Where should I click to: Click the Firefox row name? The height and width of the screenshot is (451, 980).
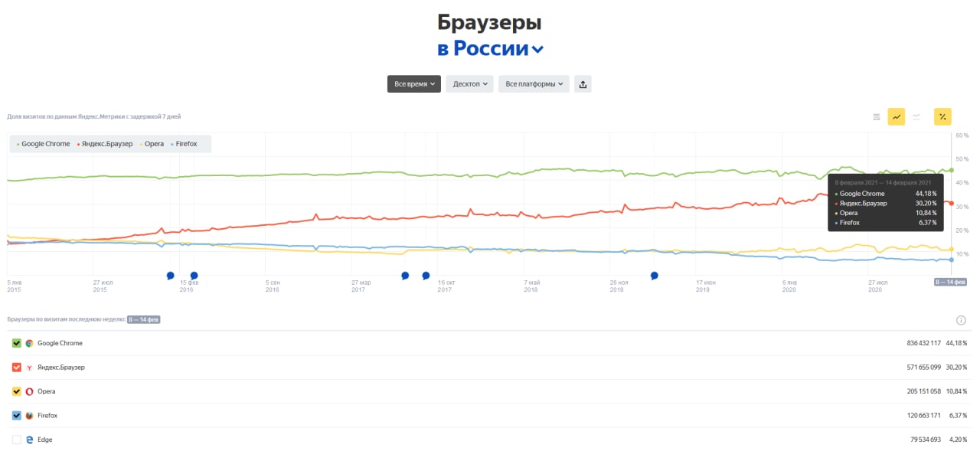47,416
